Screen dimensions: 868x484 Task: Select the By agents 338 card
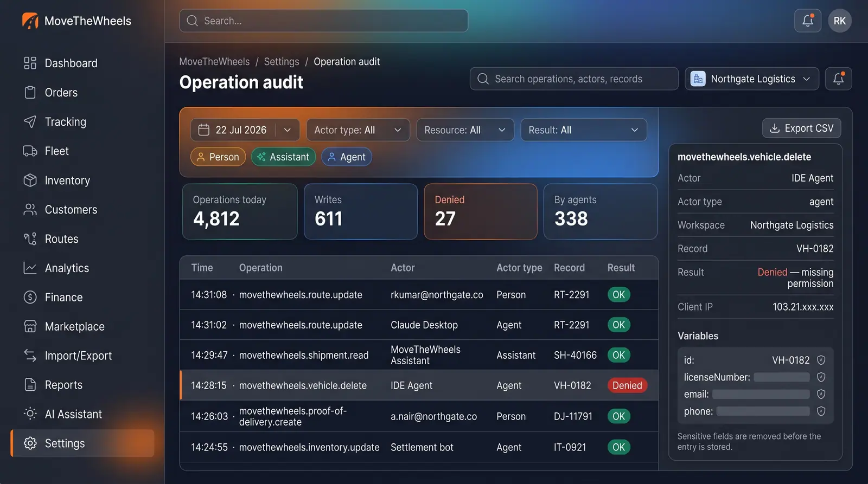[601, 211]
